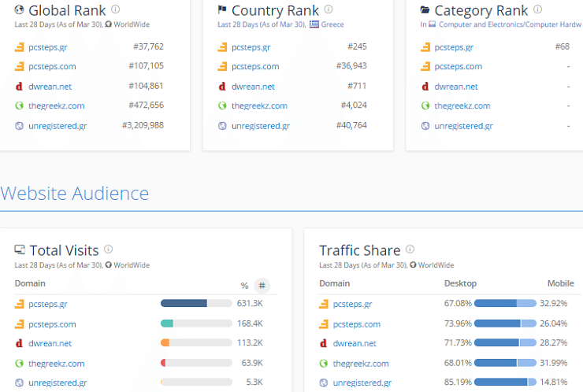This screenshot has height=392, width=583.
Task: Open pcsteps.com link in Total Visits
Action: 52,324
